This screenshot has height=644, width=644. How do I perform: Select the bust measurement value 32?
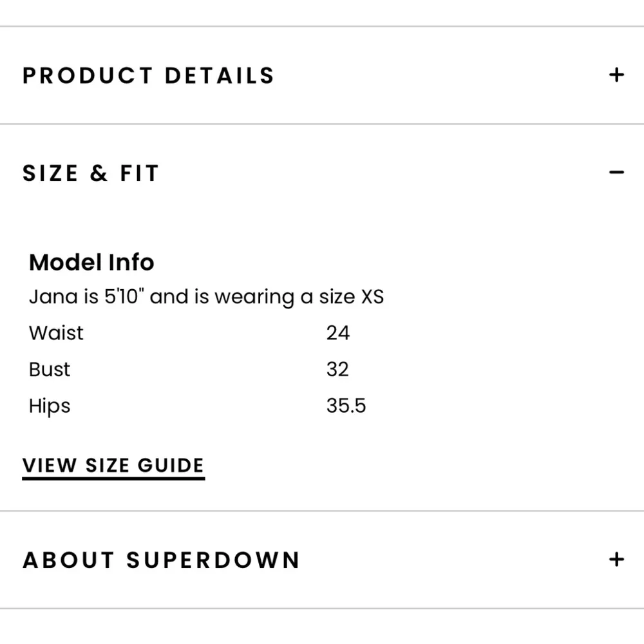[337, 369]
